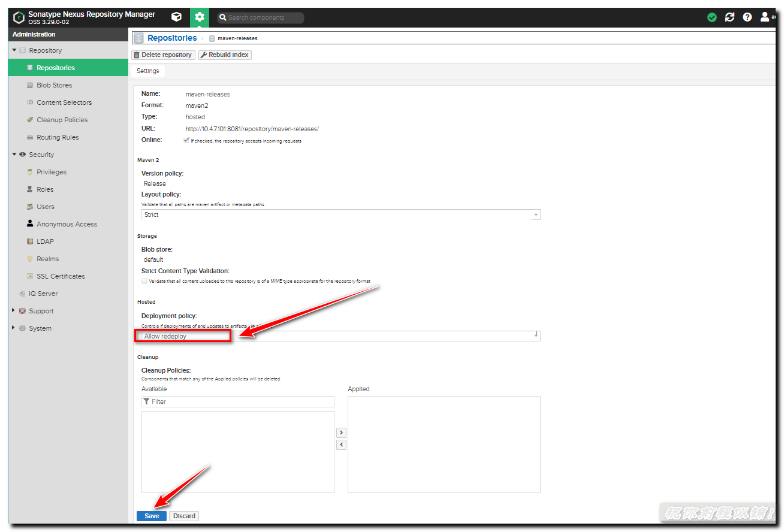Click the Save button

152,516
